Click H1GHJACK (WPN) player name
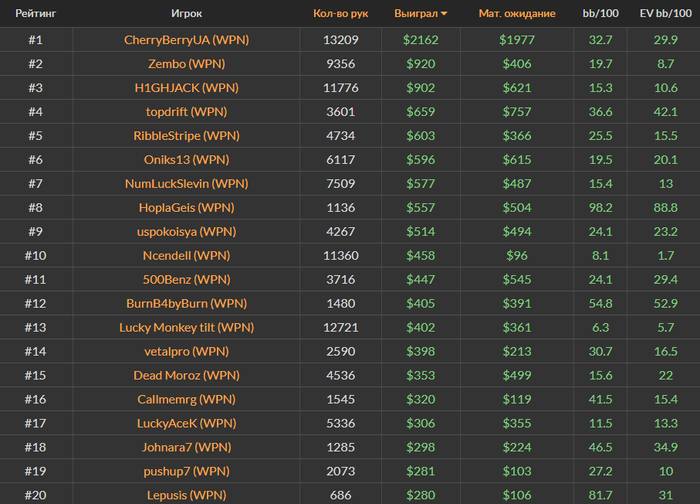This screenshot has height=504, width=700. pyautogui.click(x=185, y=88)
